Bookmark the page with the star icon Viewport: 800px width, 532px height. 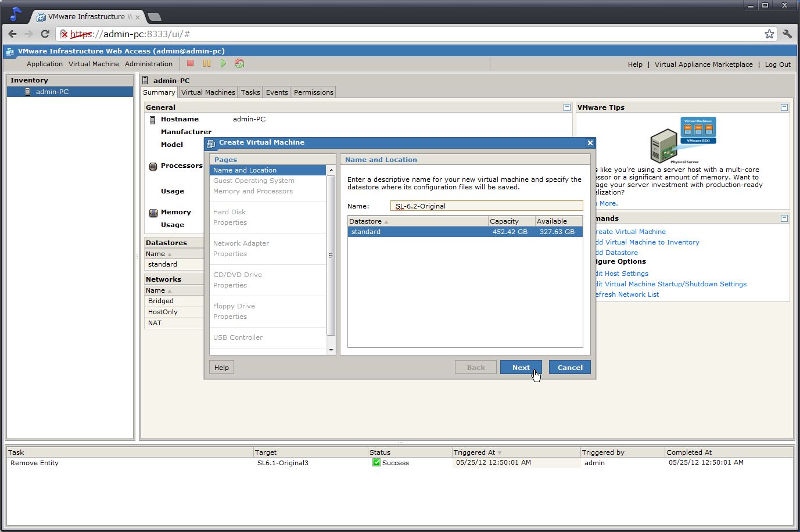769,34
